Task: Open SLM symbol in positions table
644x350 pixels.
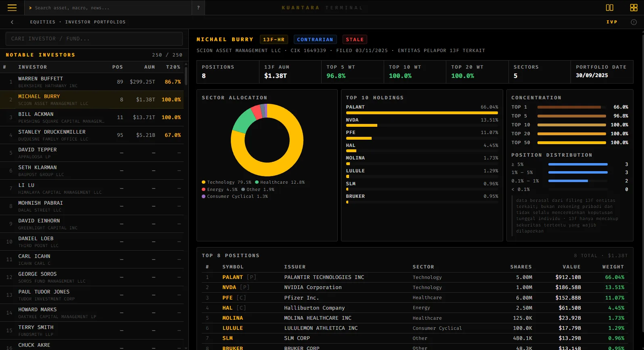Action: [228, 338]
